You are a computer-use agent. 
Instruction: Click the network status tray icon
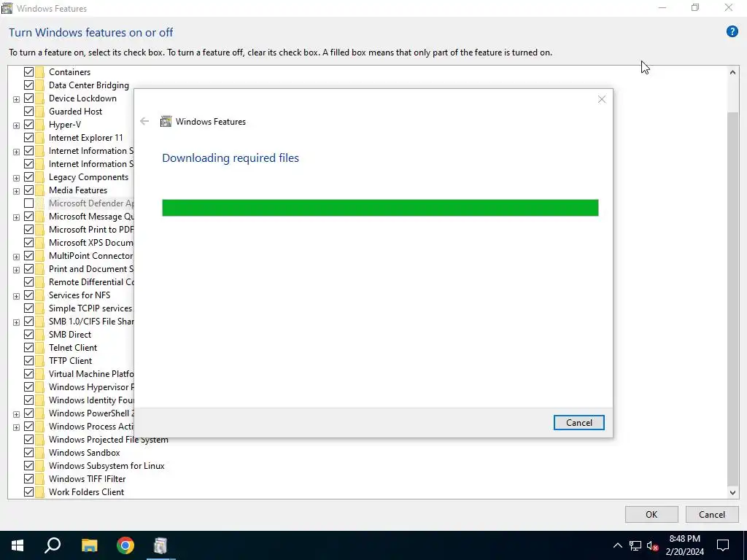635,545
